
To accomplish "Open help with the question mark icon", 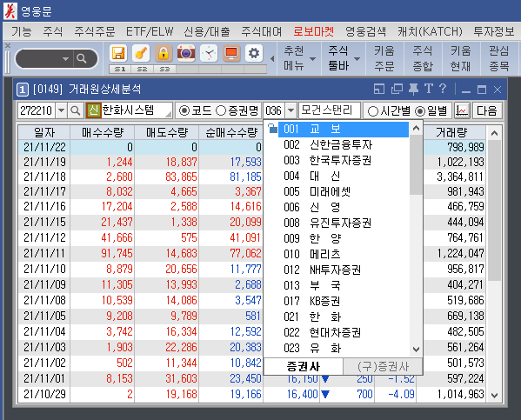I will [x=442, y=89].
